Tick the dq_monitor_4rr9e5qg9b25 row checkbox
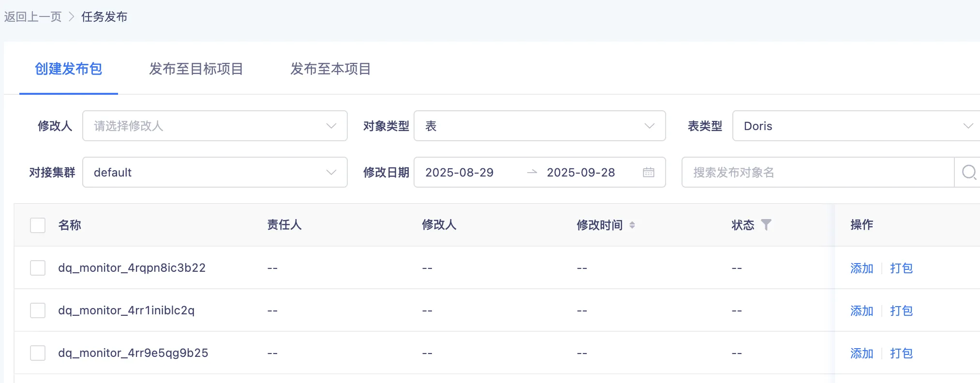 (38, 353)
